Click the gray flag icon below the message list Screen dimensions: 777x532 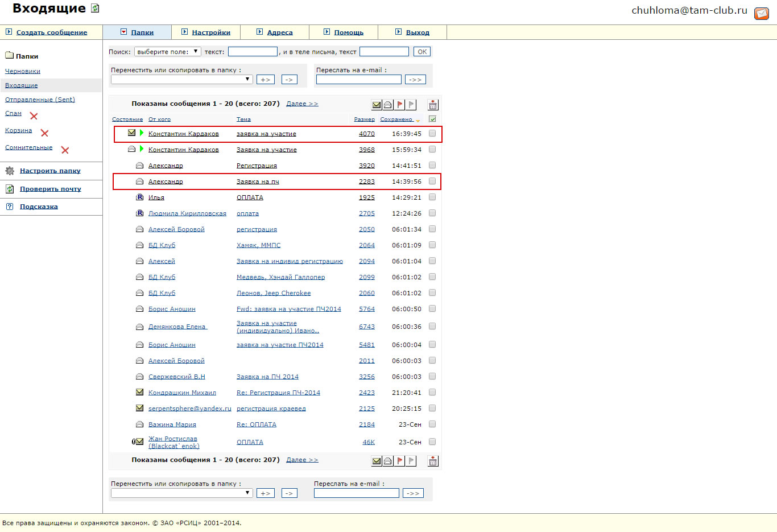[411, 461]
